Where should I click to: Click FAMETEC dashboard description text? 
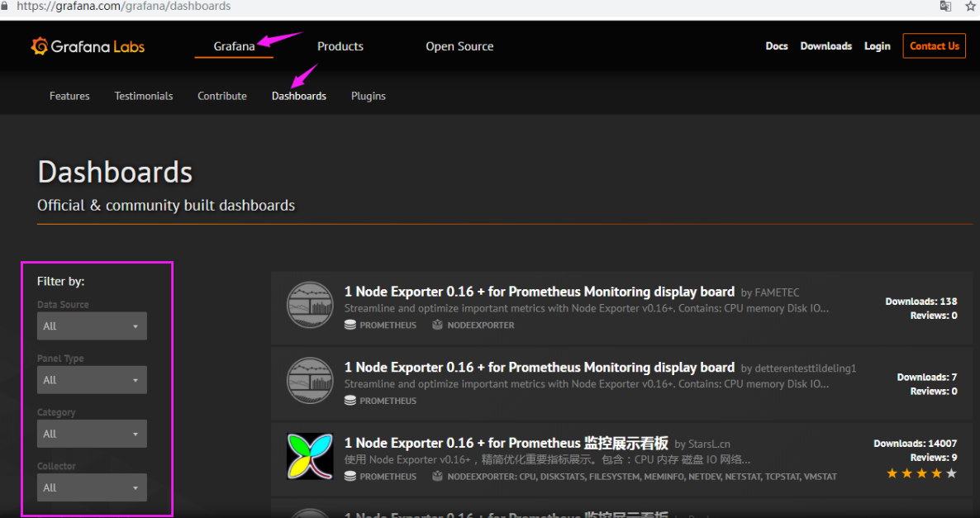[586, 309]
